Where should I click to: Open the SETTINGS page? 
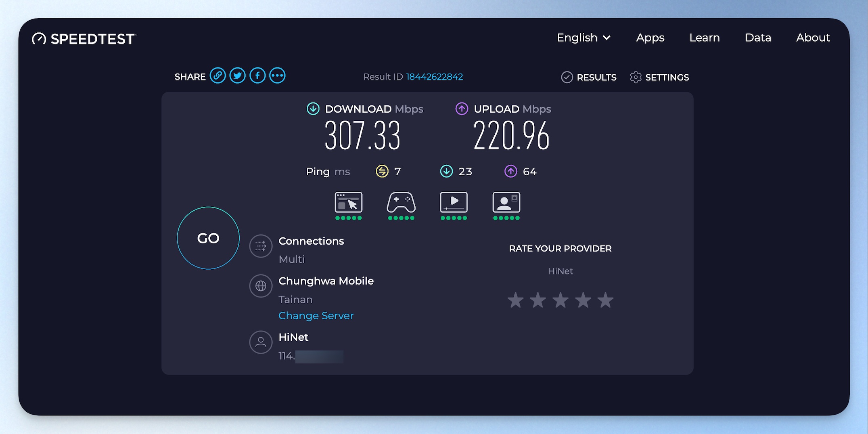tap(659, 77)
